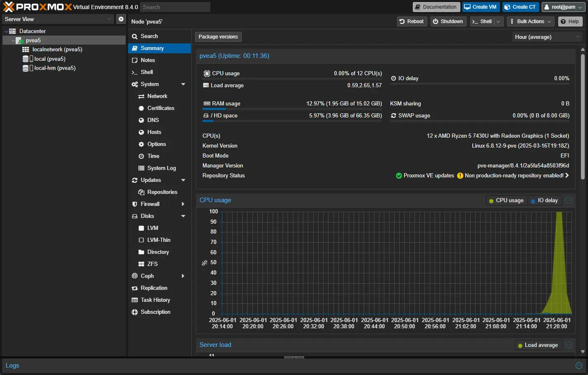
Task: Click the Reboot button
Action: point(412,21)
